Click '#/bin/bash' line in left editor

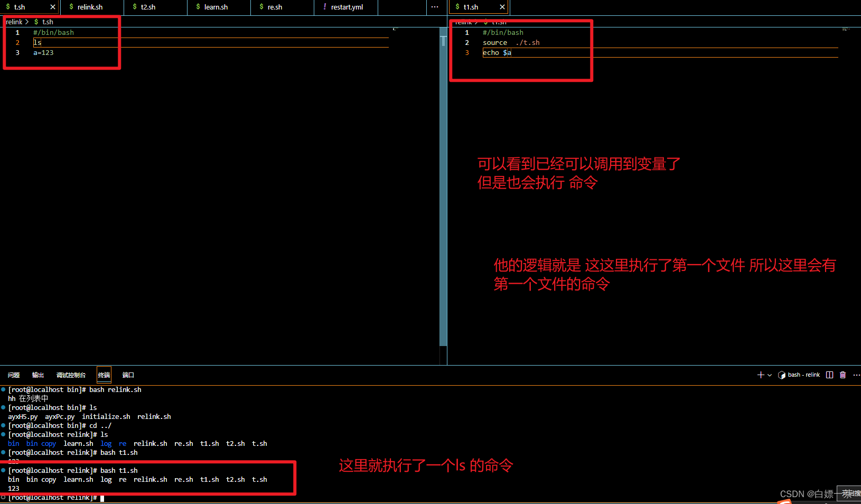click(53, 33)
